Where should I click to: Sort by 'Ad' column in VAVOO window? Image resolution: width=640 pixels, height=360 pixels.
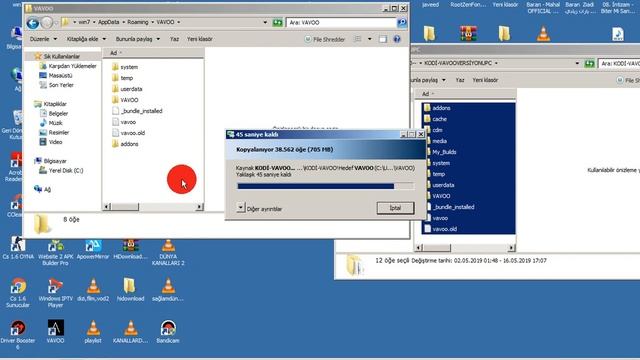point(153,53)
